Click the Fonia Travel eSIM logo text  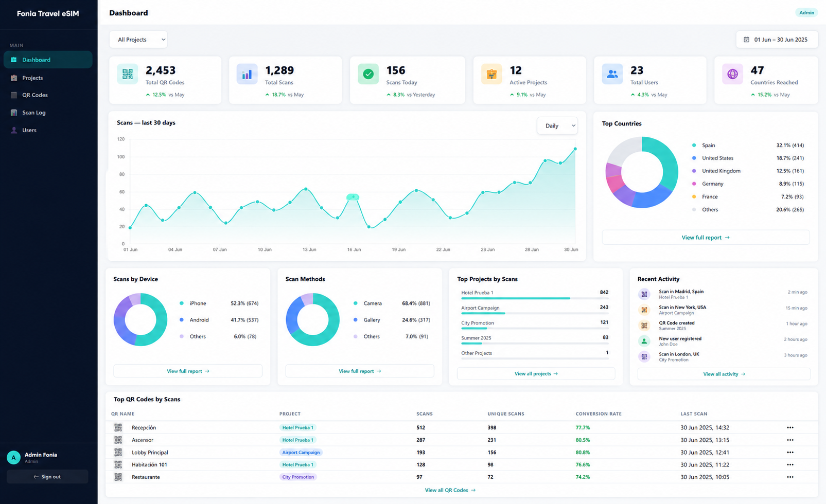(x=48, y=14)
